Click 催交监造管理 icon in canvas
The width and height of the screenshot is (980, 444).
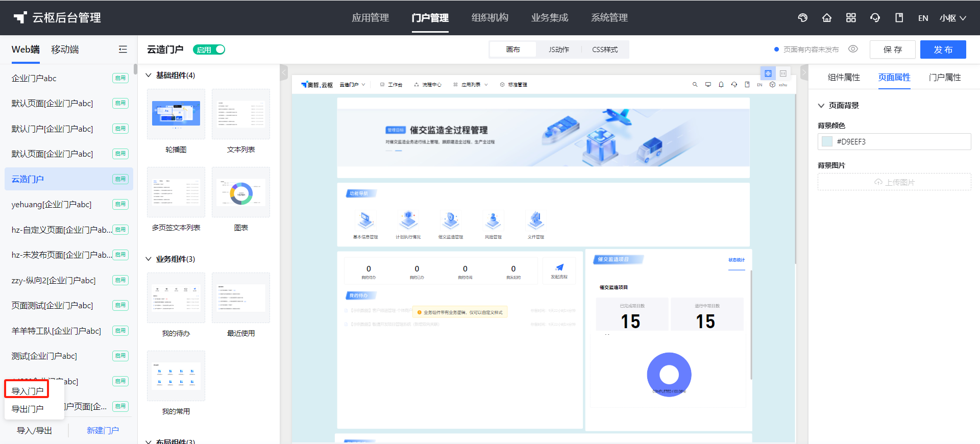[451, 220]
